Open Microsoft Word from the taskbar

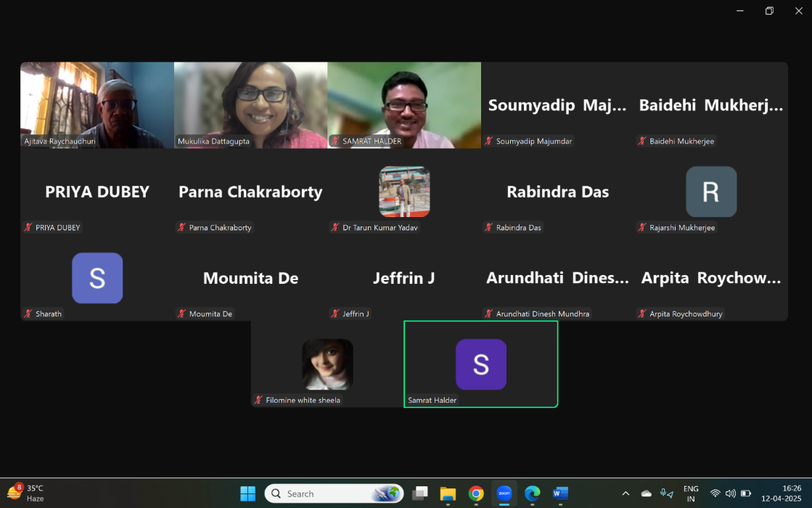[560, 493]
